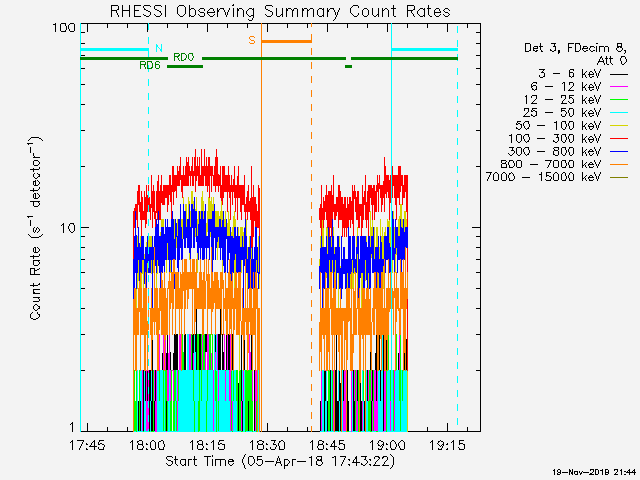Click the dashed orange vertical line near 18:40
The height and width of the screenshot is (480, 640).
pyautogui.click(x=311, y=227)
